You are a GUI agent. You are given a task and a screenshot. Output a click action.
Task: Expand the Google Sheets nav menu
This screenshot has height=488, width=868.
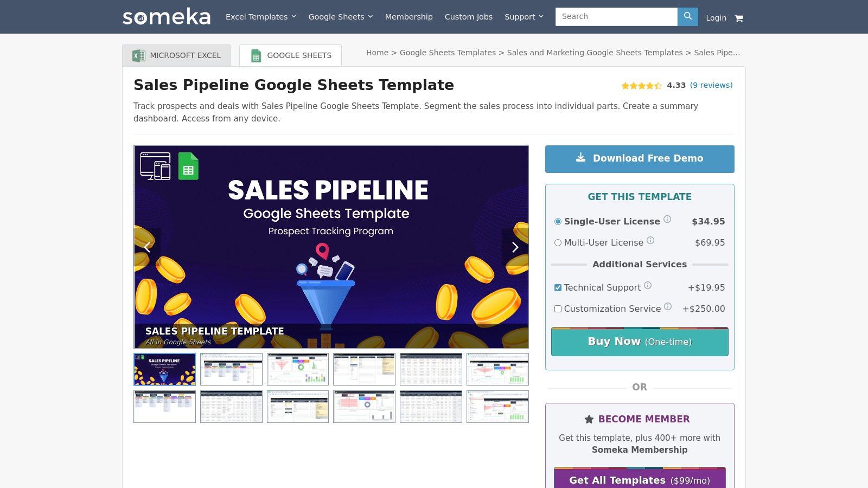point(341,17)
